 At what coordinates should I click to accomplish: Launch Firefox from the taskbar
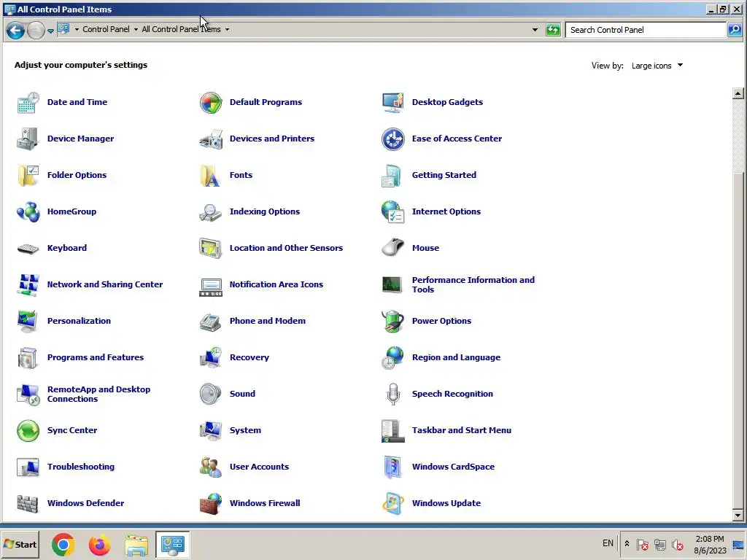(99, 544)
